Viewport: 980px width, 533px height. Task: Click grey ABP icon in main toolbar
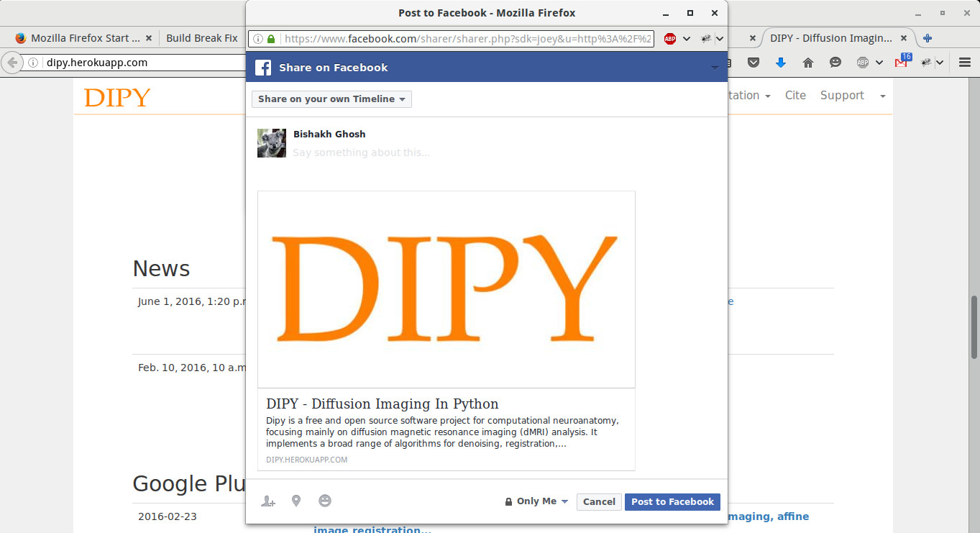click(862, 63)
